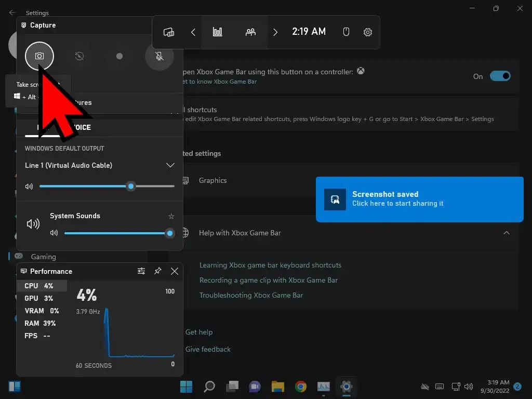Click the 2:19 AM Game Bar clock
Screen dimensions: 532x399
(309, 32)
